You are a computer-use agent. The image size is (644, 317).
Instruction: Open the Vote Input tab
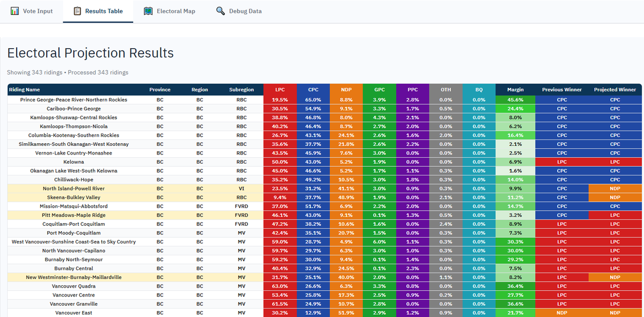point(32,11)
